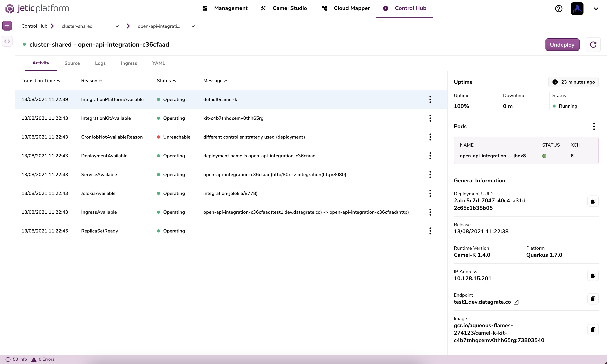Click the Cloud Mapper icon
The image size is (607, 364).
(x=324, y=8)
